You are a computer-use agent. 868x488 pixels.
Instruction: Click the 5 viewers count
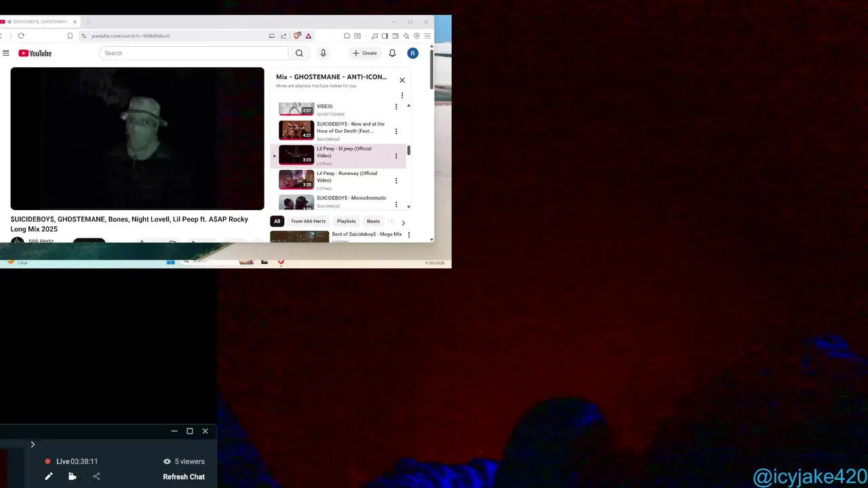[184, 462]
